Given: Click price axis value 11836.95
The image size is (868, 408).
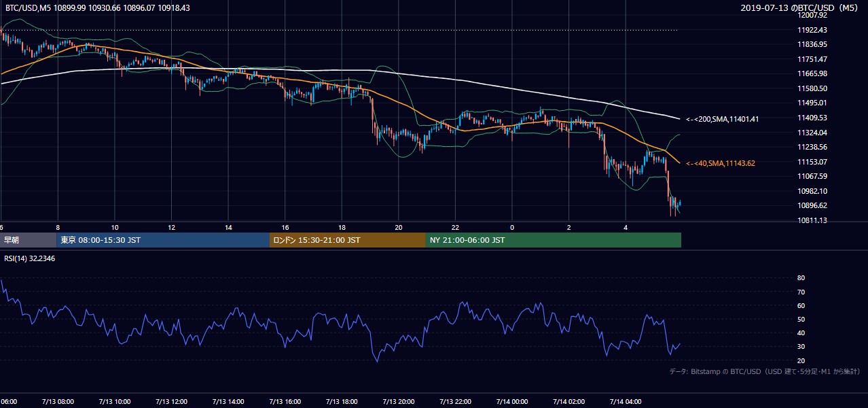Looking at the screenshot, I should pyautogui.click(x=812, y=44).
